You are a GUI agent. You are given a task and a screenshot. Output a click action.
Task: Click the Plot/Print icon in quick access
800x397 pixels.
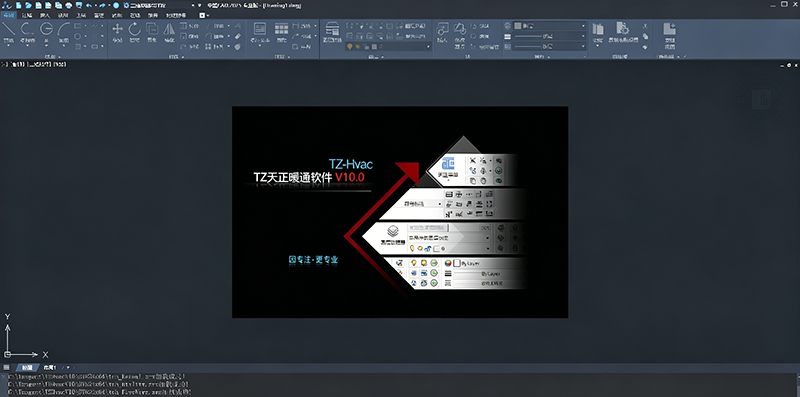68,5
